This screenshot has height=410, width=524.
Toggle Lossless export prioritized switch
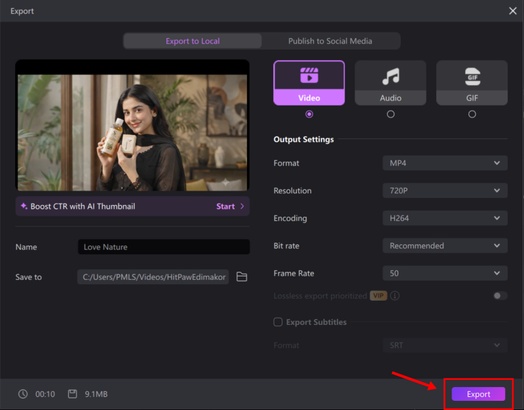[x=500, y=296]
